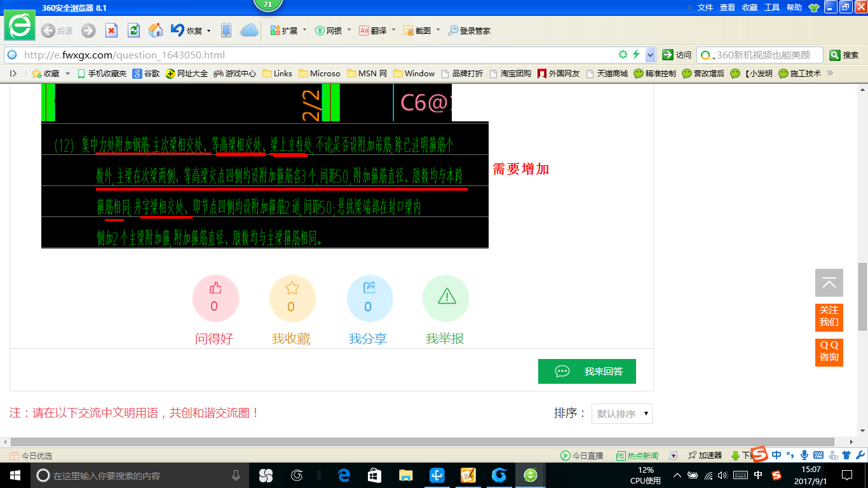Open the 淘宝团购 bookmark
This screenshot has height=488, width=868.
[x=510, y=74]
